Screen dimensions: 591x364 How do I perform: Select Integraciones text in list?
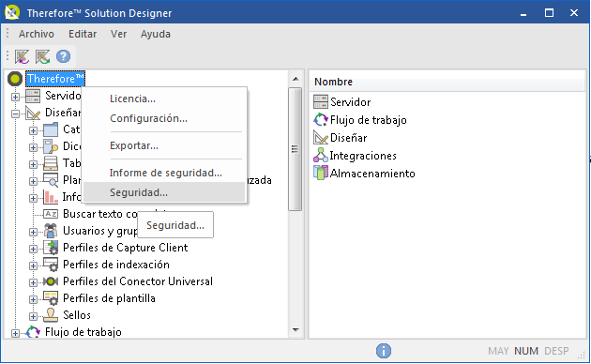pyautogui.click(x=363, y=155)
